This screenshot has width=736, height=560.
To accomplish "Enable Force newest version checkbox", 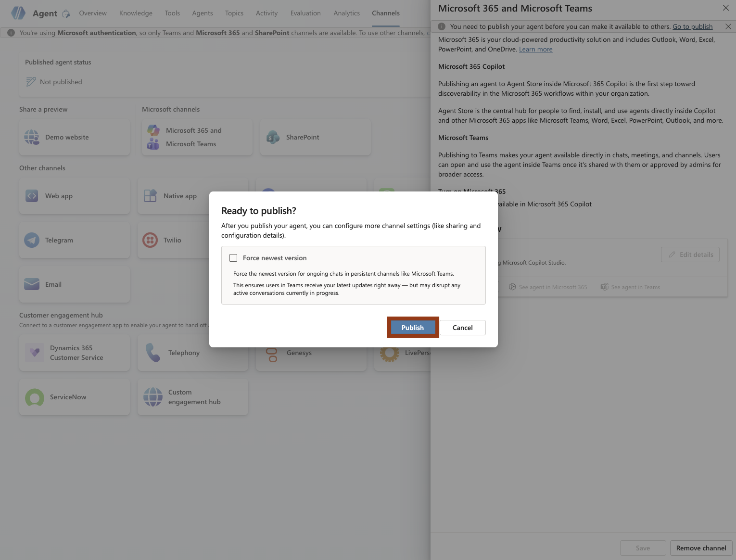I will [x=233, y=258].
